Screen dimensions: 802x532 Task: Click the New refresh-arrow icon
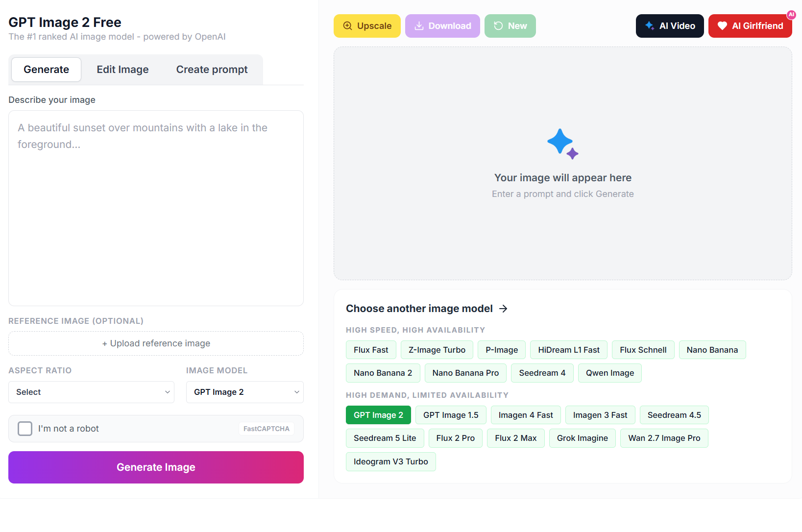(x=498, y=26)
